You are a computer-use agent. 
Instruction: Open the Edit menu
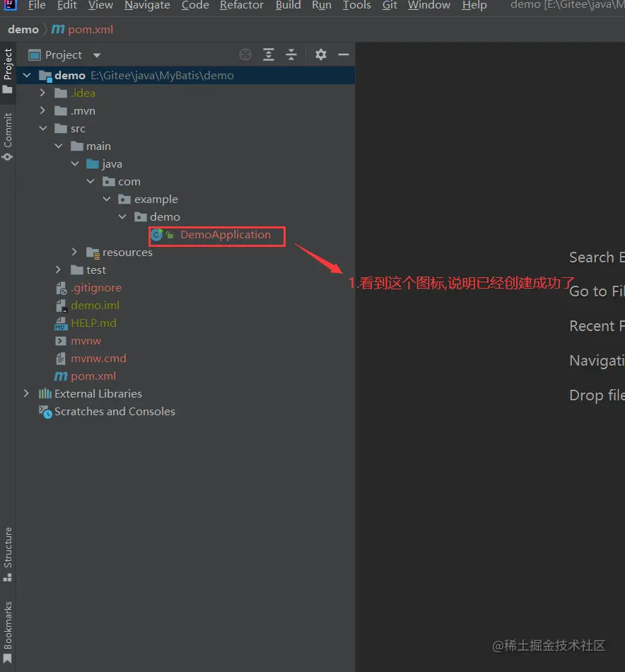click(67, 5)
